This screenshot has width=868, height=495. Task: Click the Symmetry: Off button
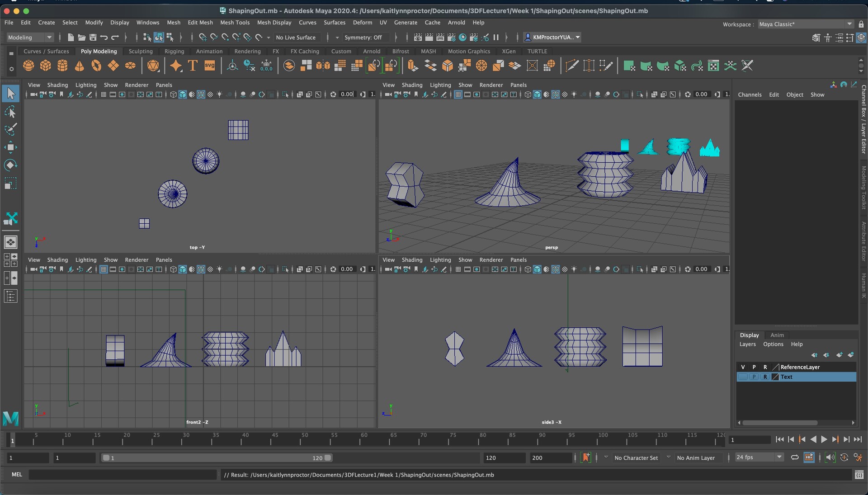(363, 38)
